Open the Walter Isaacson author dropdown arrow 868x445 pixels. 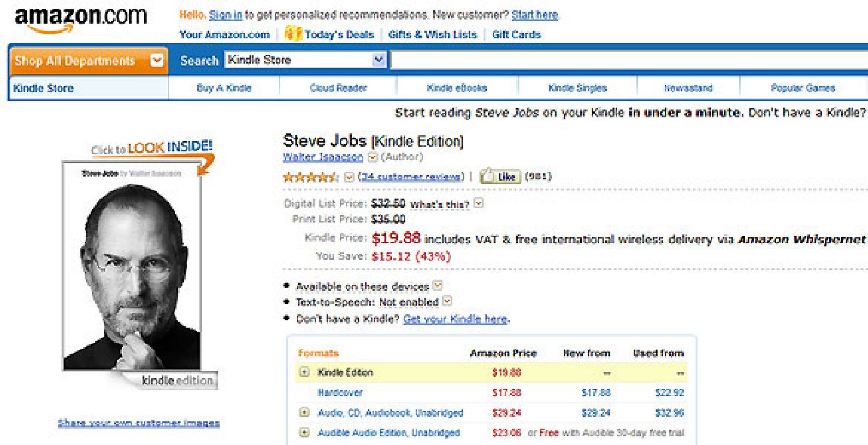(x=373, y=157)
